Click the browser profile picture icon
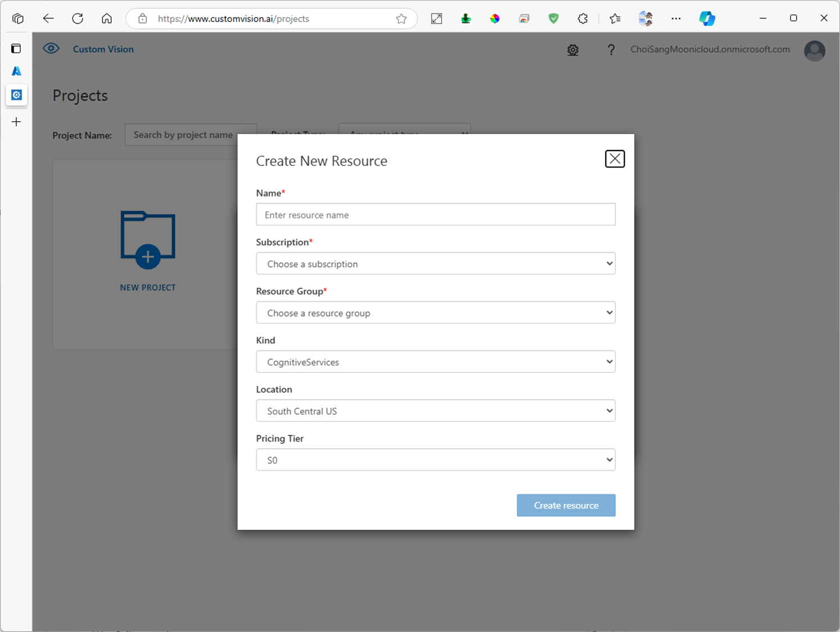Image resolution: width=840 pixels, height=632 pixels. point(646,19)
